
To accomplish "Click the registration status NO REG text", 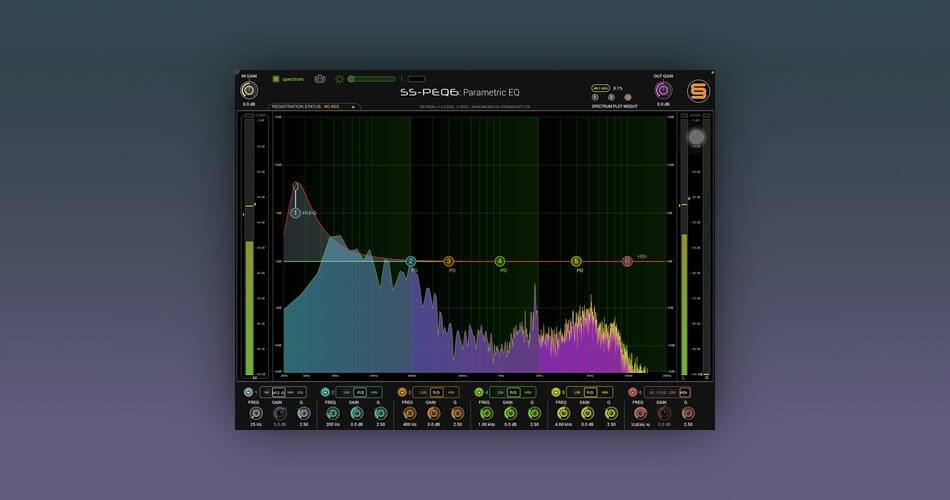I will click(331, 107).
